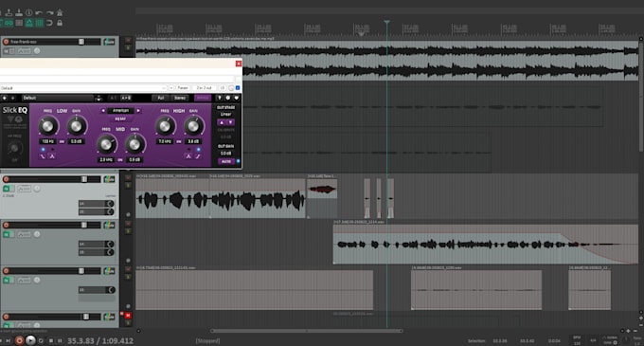
Task: Unmute the bottom track red M button
Action: (x=128, y=316)
